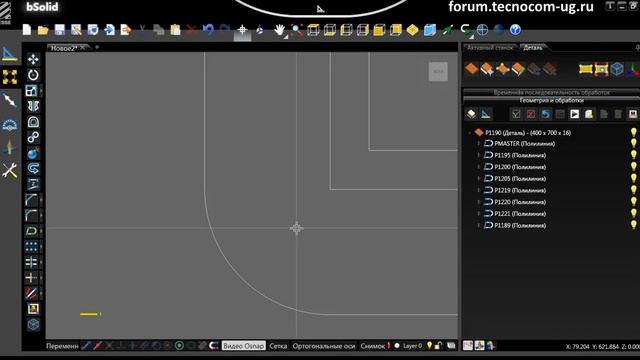This screenshot has height=360, width=640.
Task: Select the P1219 (Полилиния) row
Action: coord(520,190)
